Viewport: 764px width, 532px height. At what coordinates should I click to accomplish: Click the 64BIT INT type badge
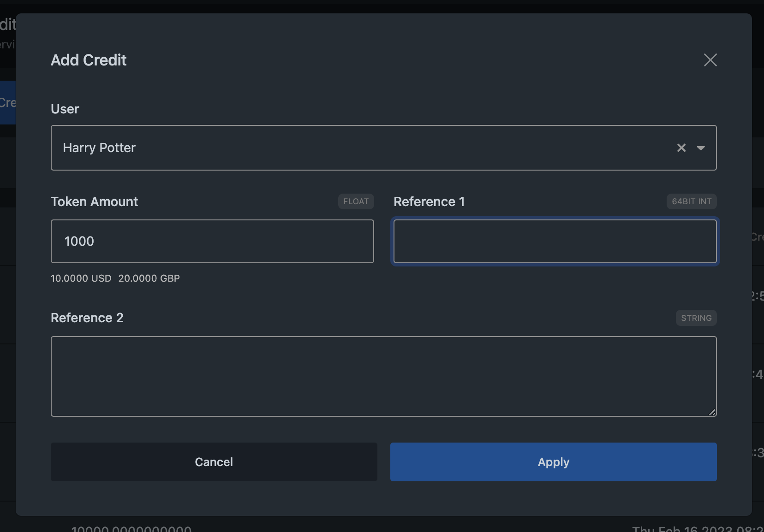coord(692,201)
